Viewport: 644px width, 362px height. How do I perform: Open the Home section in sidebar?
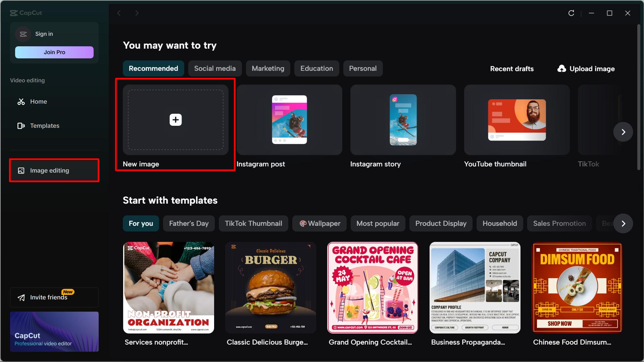[x=38, y=101]
